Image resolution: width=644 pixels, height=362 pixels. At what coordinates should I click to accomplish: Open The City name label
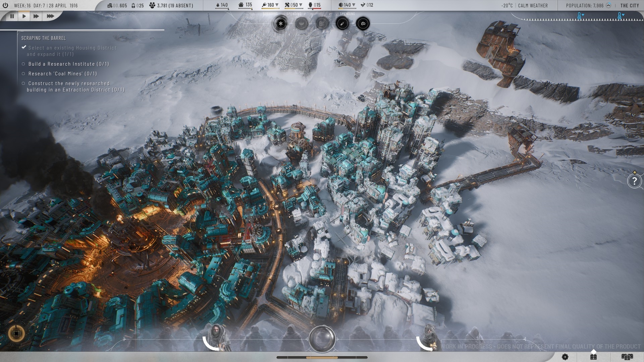point(630,6)
